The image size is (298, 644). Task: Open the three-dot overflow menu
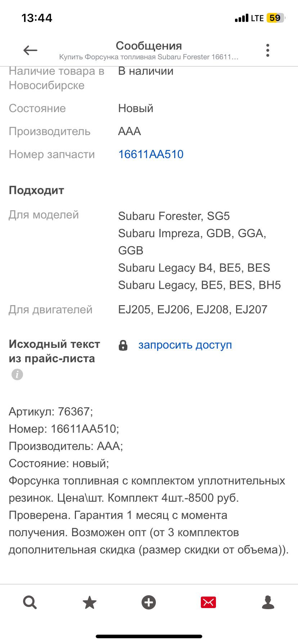click(268, 50)
